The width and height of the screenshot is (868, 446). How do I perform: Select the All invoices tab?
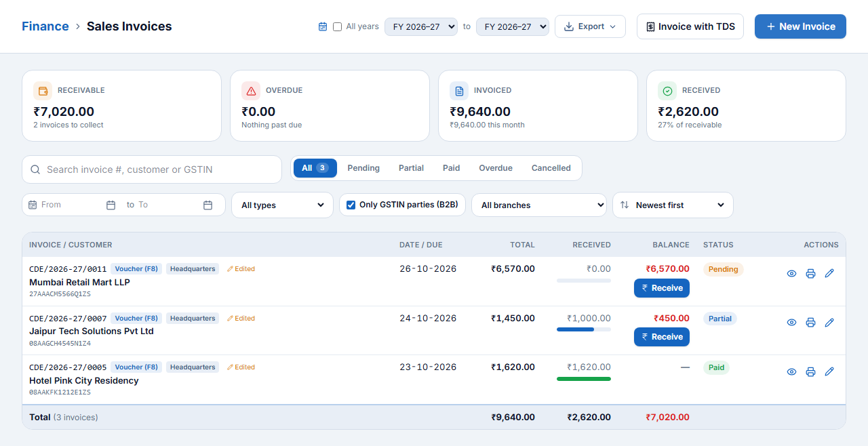315,168
